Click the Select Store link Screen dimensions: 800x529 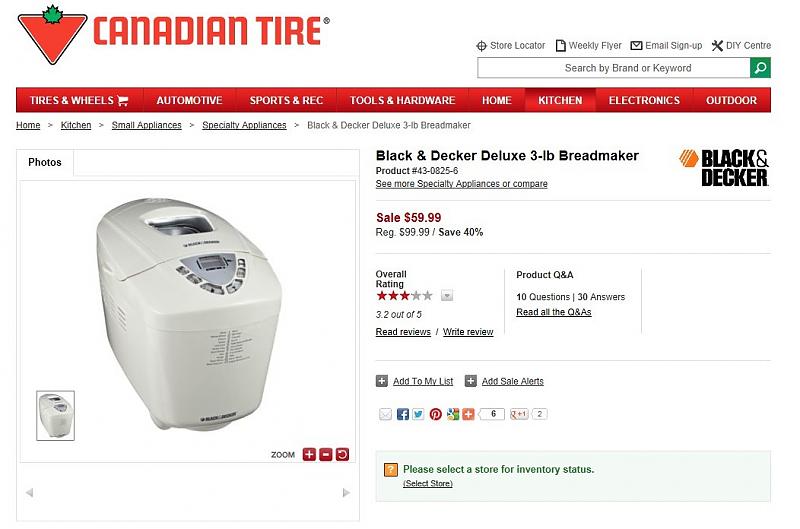click(428, 484)
